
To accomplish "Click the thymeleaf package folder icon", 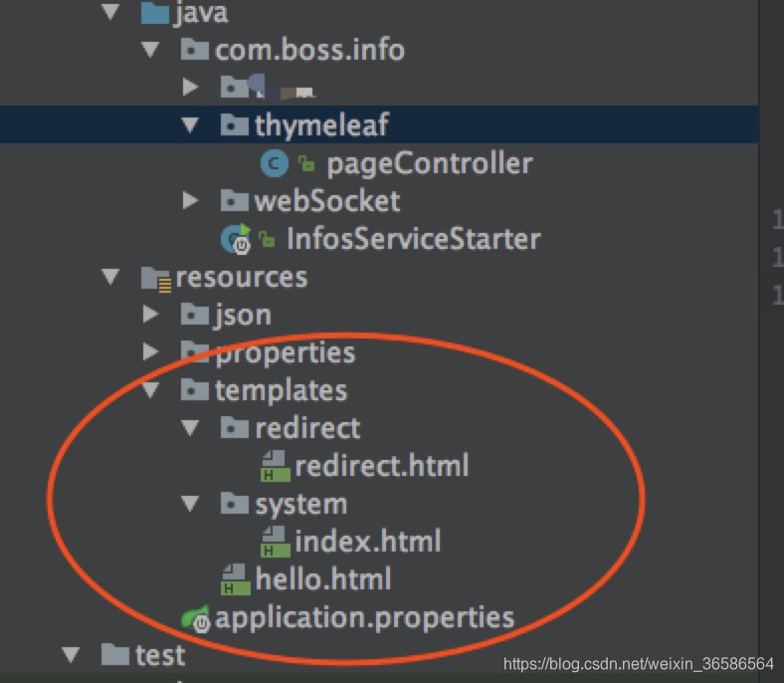I will (235, 124).
